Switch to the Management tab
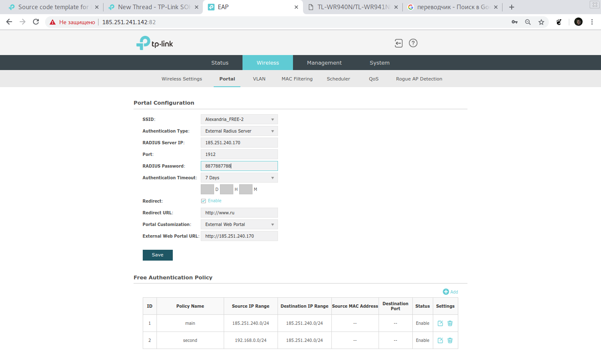 point(324,63)
